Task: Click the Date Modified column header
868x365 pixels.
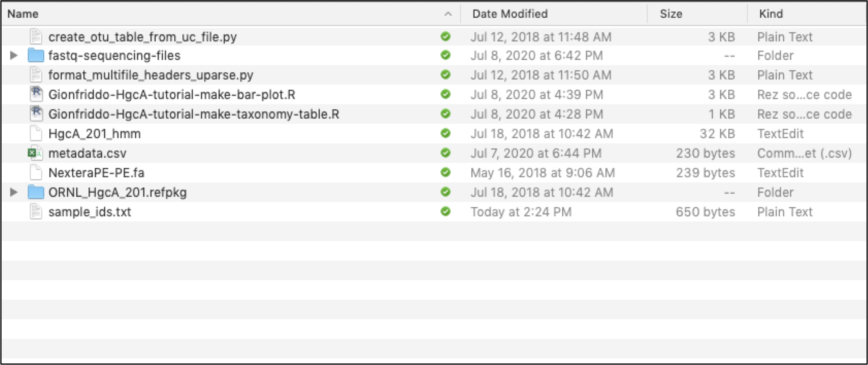Action: tap(509, 14)
